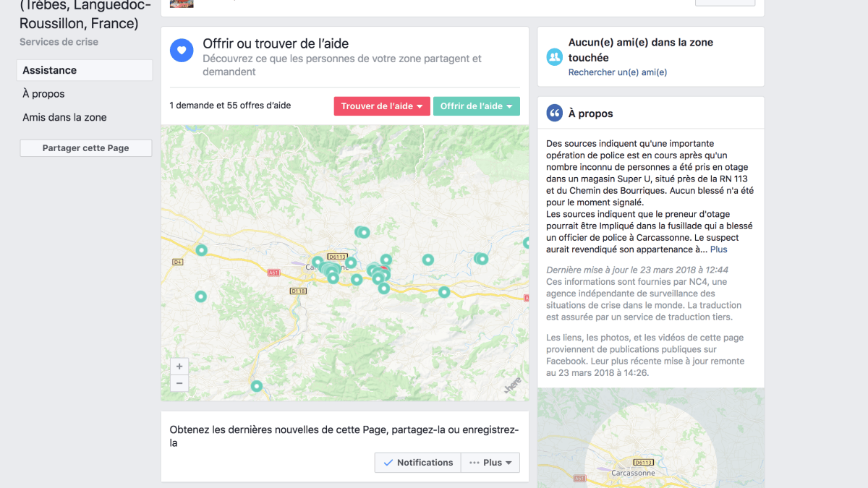
Task: Click the 'Services de crise' label
Action: click(59, 42)
